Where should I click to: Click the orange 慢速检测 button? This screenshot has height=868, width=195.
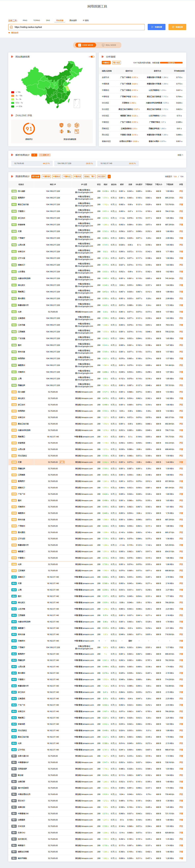(x=177, y=27)
